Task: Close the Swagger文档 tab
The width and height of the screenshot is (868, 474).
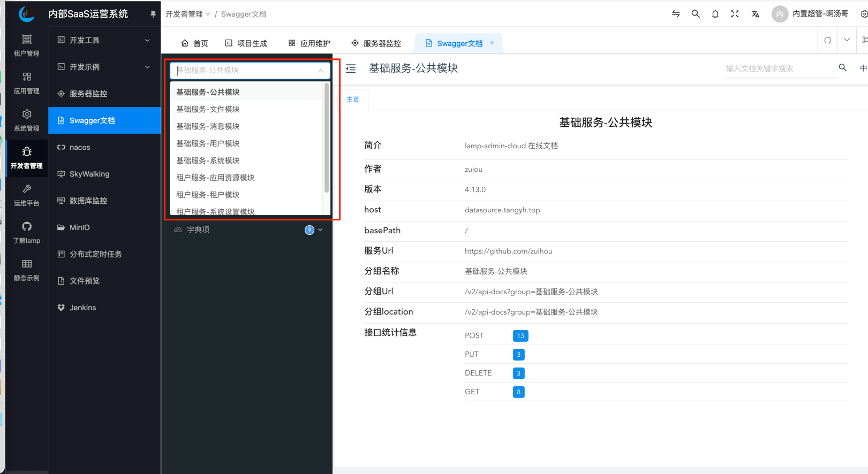Action: click(492, 43)
